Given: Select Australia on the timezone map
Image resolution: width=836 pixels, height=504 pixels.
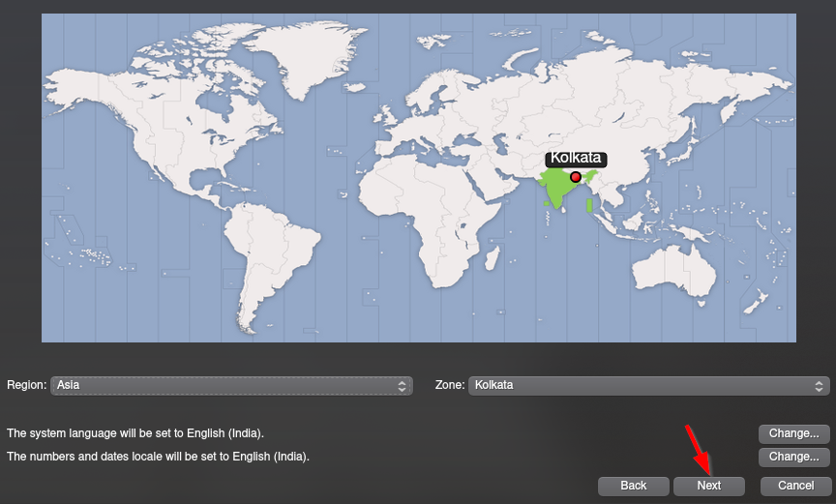Looking at the screenshot, I should (674, 270).
